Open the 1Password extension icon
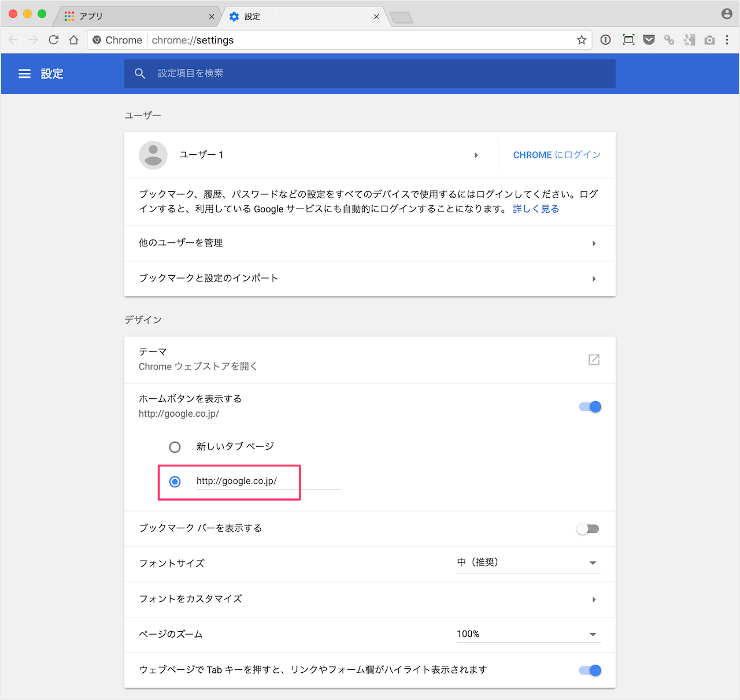The width and height of the screenshot is (740, 700). [606, 40]
